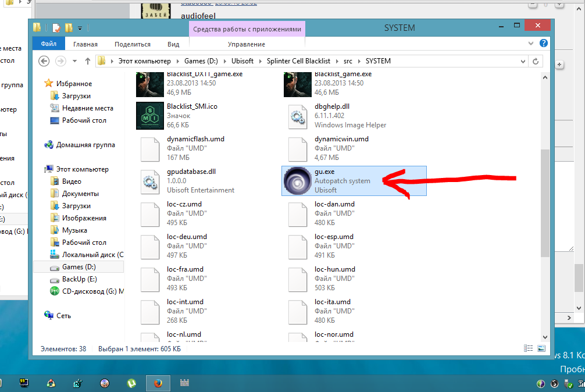Screen dimensions: 585x392
Task: Open the Поделиться ribbon tab
Action: [133, 44]
